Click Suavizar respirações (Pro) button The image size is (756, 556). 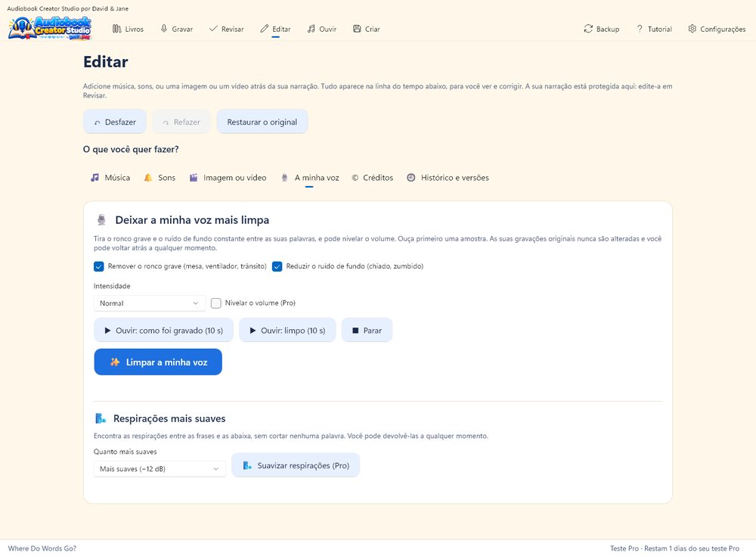click(x=296, y=465)
